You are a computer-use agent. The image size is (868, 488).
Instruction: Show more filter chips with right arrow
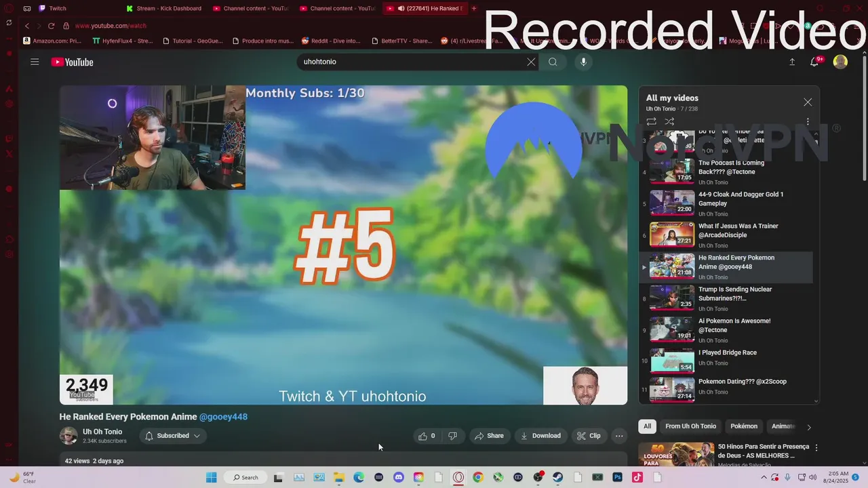808,427
